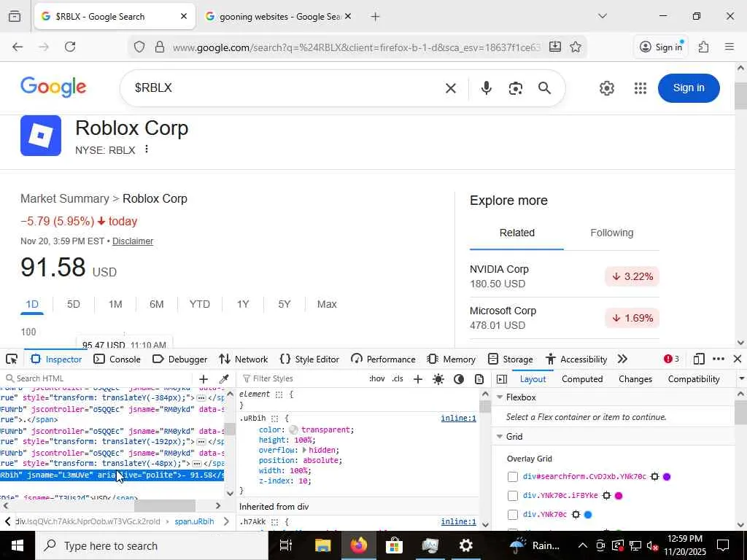Go back to the previous page

point(18,47)
